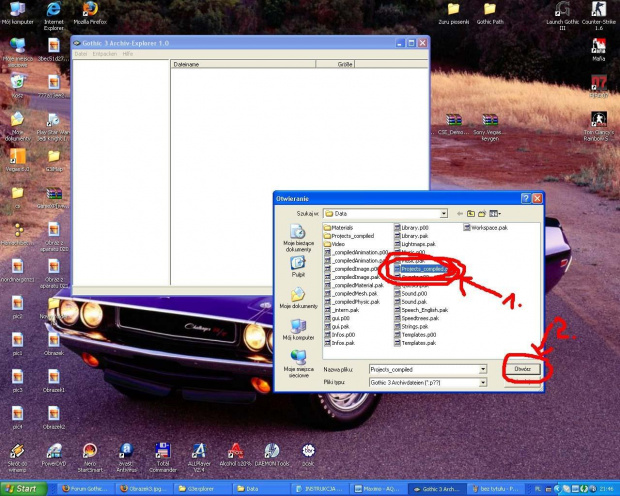Open Entpacken menu in Archiv-Explorer
The width and height of the screenshot is (620, 496).
point(105,54)
